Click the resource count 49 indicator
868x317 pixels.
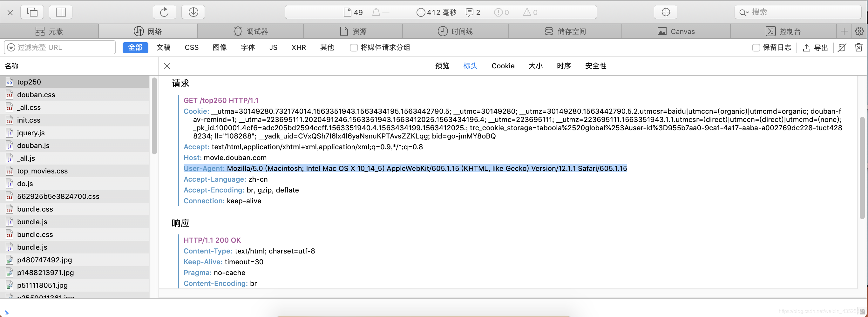click(353, 12)
